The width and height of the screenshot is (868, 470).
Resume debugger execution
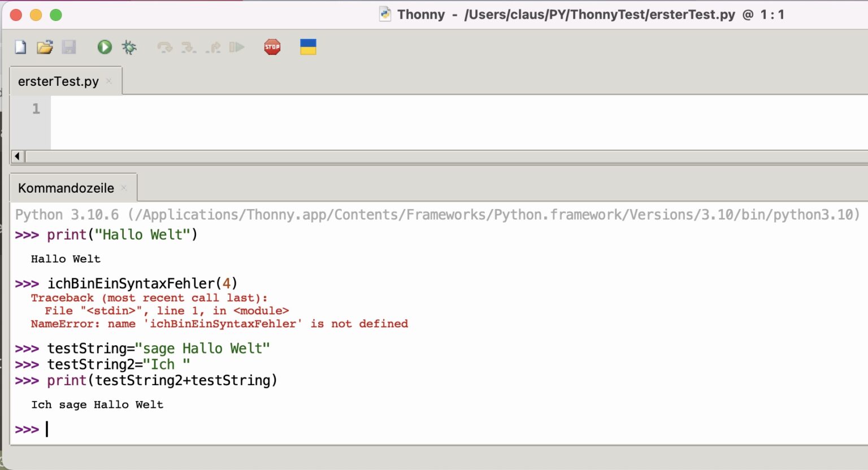[x=238, y=47]
